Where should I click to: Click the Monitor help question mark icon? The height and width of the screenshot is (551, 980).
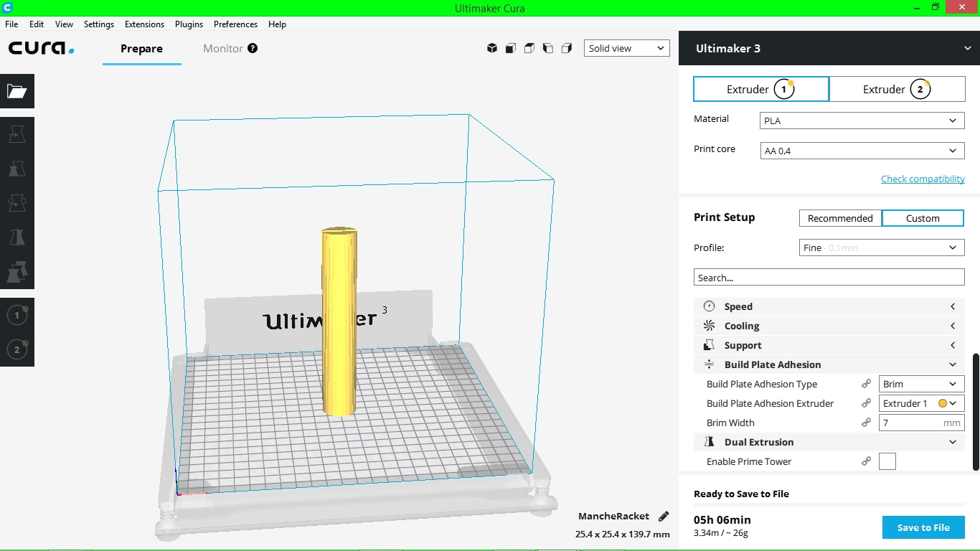(253, 48)
